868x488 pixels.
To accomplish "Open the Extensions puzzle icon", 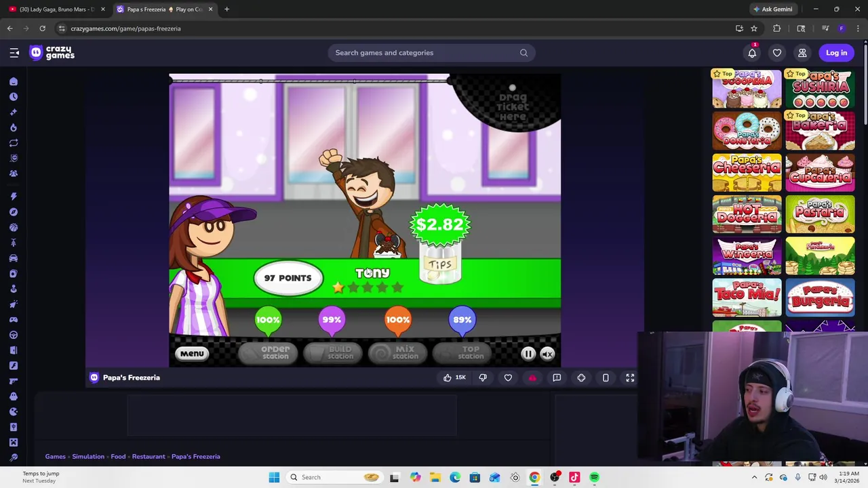I will point(777,28).
